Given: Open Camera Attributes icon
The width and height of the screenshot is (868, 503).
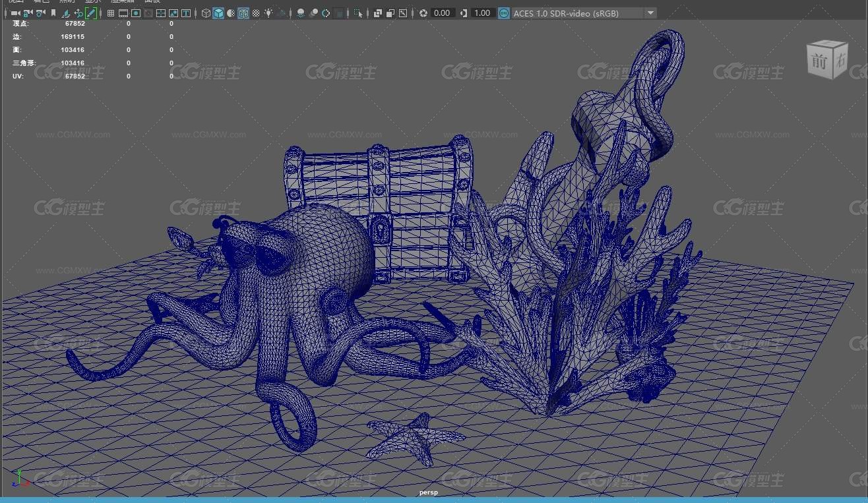Looking at the screenshot, I should pyautogui.click(x=41, y=13).
